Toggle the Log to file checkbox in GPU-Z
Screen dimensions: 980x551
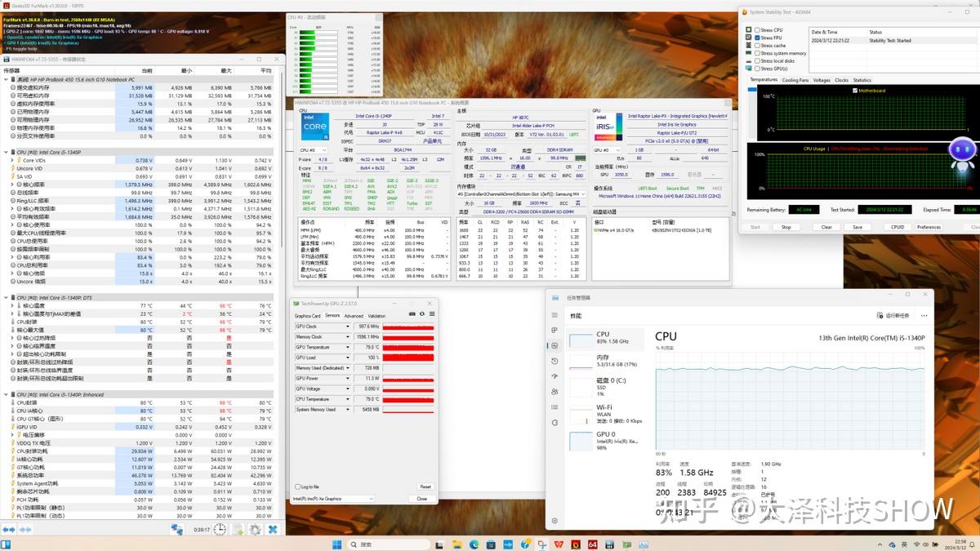[297, 487]
